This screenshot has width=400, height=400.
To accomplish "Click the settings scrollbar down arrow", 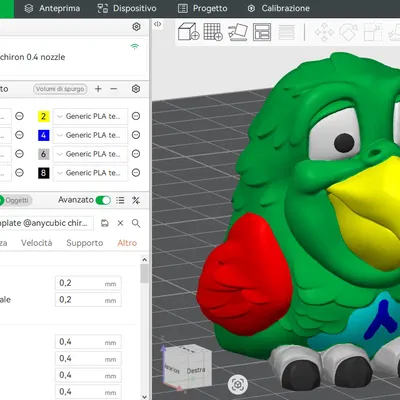I will point(144,396).
